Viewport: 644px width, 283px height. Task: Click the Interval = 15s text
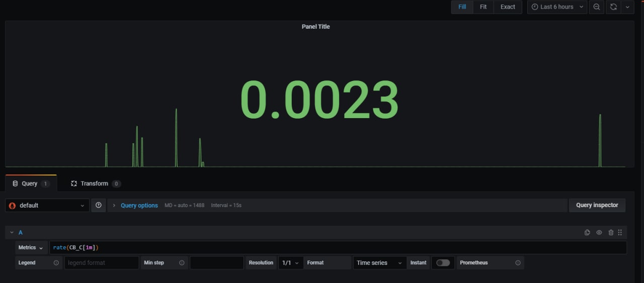[226, 205]
